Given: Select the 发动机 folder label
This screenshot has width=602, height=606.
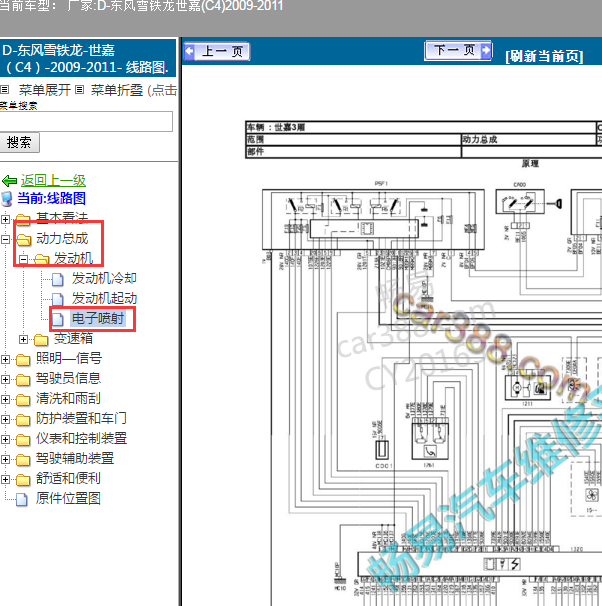Looking at the screenshot, I should (x=73, y=259).
